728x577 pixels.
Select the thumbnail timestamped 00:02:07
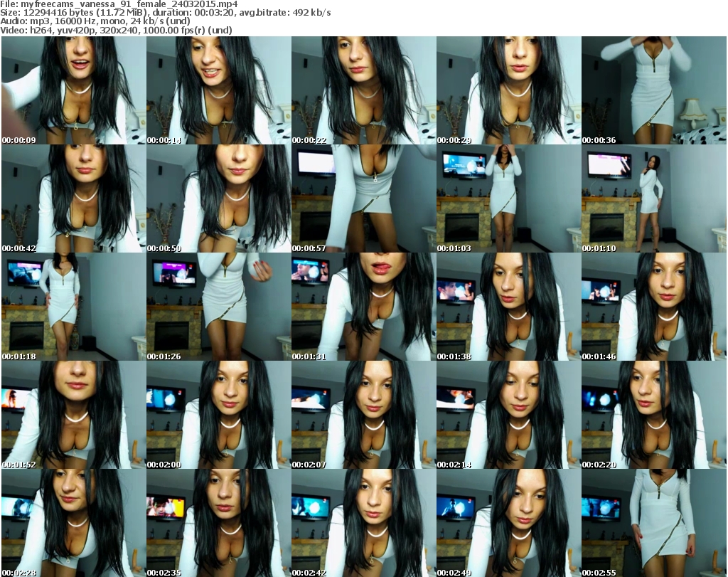coord(363,415)
